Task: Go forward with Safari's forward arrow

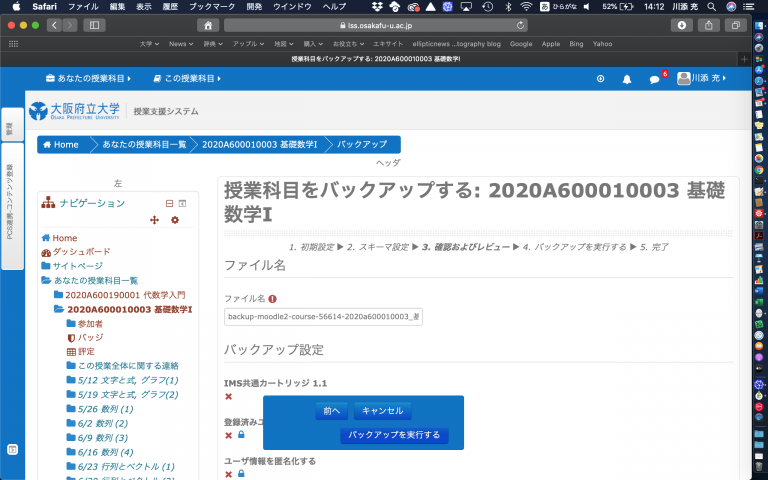Action: click(x=70, y=25)
